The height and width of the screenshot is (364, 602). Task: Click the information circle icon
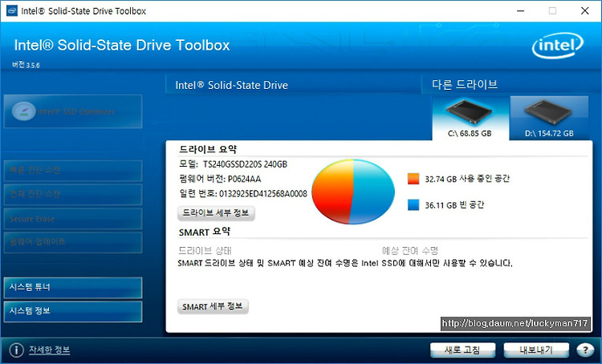pos(16,350)
